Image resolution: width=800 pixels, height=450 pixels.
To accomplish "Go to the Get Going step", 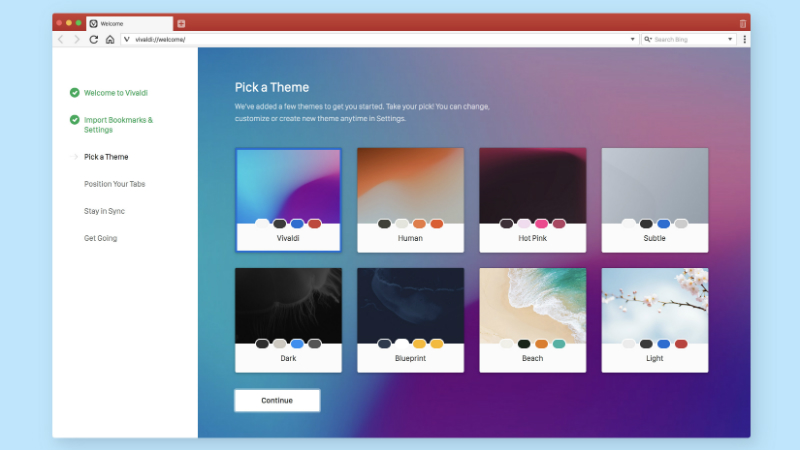I will (101, 238).
